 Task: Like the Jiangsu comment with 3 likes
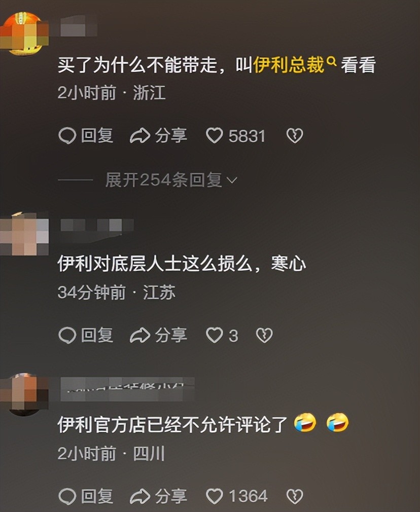(215, 336)
